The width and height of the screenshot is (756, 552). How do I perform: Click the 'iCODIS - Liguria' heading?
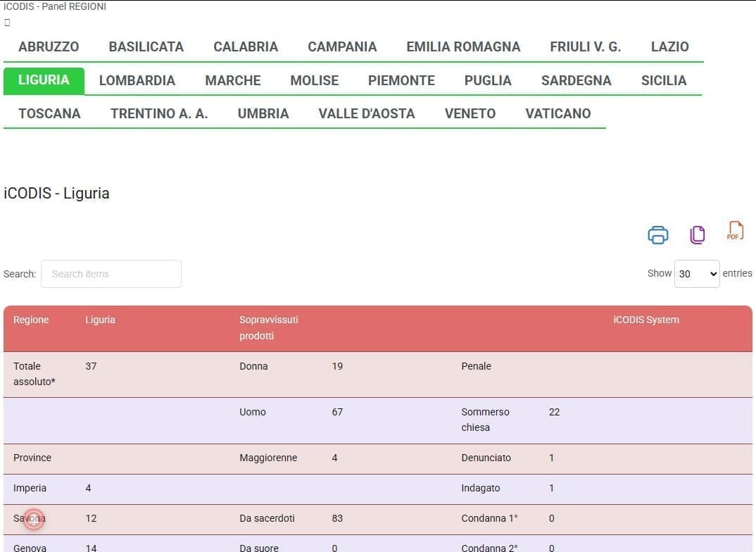coord(56,194)
